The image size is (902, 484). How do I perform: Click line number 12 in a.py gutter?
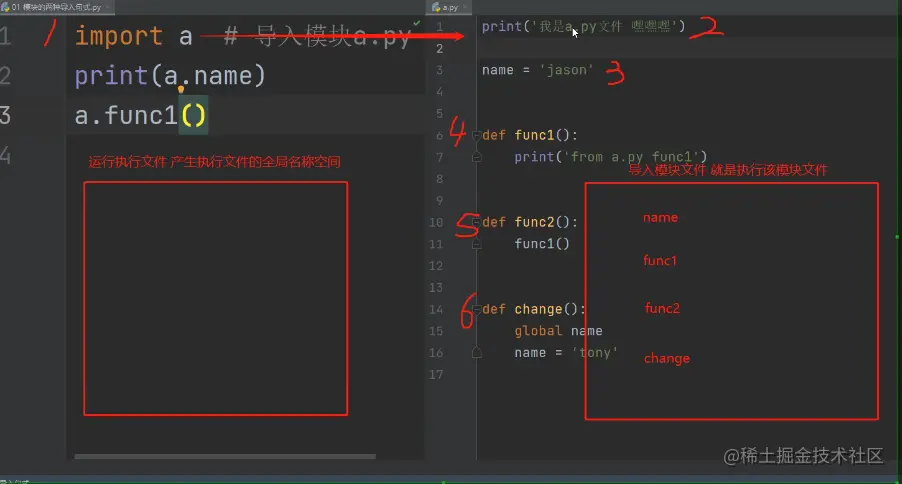[x=436, y=266]
